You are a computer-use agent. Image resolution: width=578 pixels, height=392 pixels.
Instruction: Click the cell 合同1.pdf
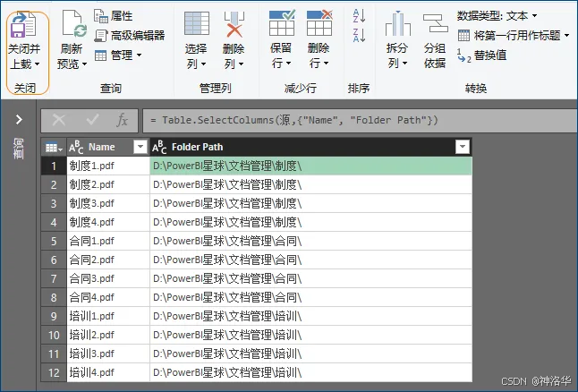[x=108, y=241]
